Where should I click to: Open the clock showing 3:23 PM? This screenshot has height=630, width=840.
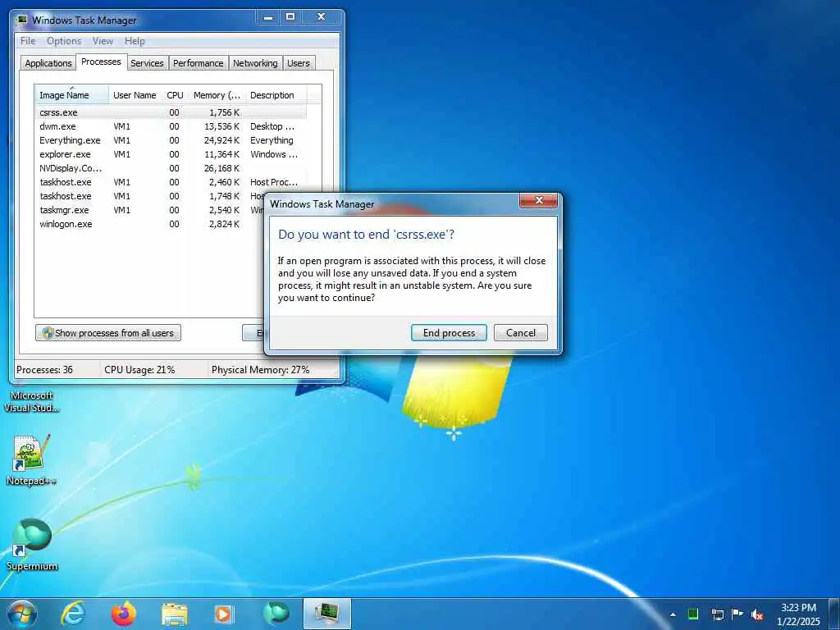[x=798, y=614]
